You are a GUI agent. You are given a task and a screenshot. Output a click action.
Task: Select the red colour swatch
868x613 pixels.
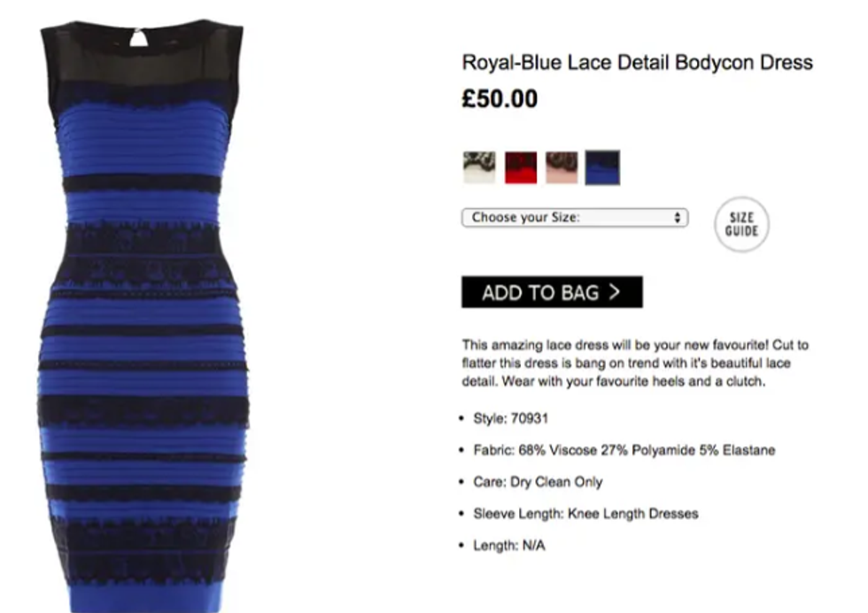(x=521, y=167)
